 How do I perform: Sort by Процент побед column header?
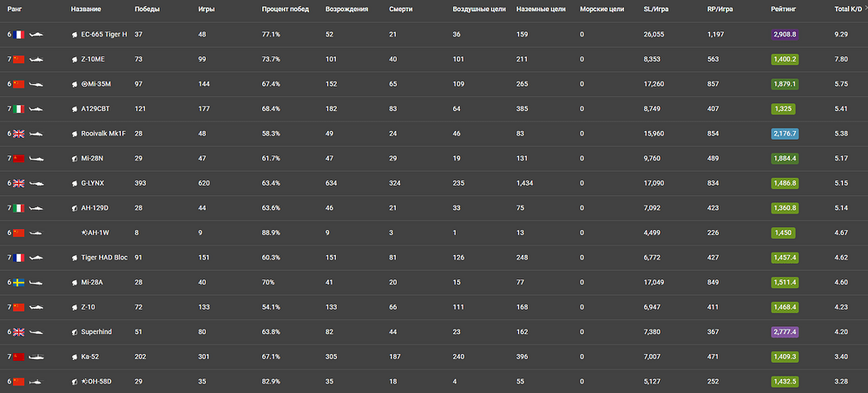pyautogui.click(x=285, y=10)
